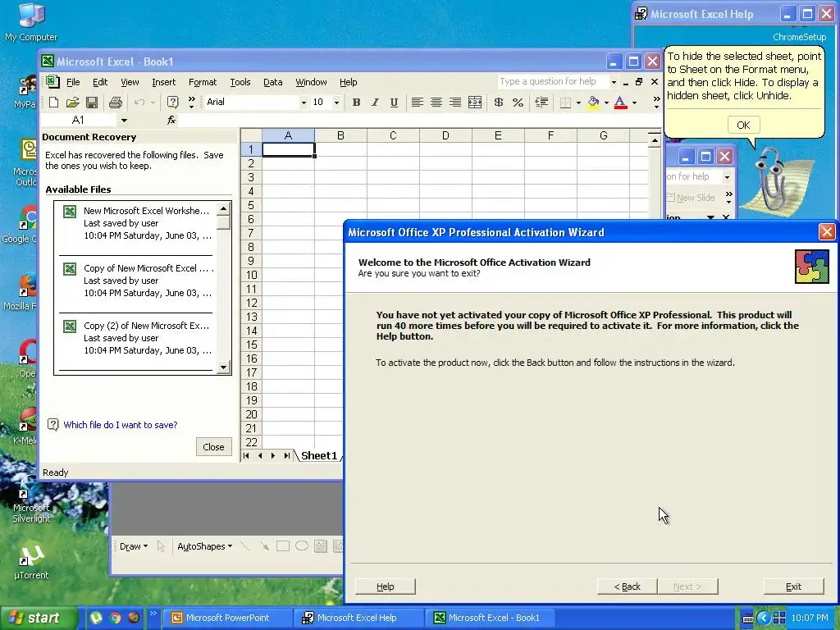Image resolution: width=840 pixels, height=630 pixels.
Task: Open the font size 10 dropdown
Action: 336,103
